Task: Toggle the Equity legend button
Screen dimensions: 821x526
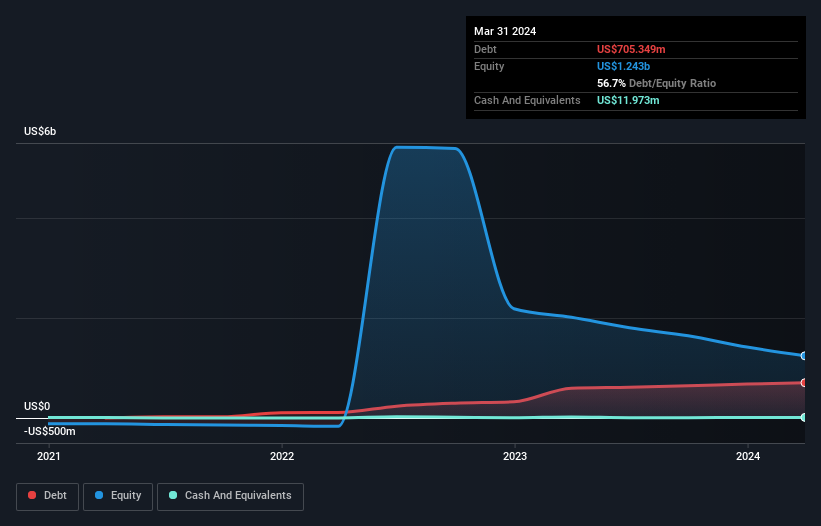Action: pos(118,496)
